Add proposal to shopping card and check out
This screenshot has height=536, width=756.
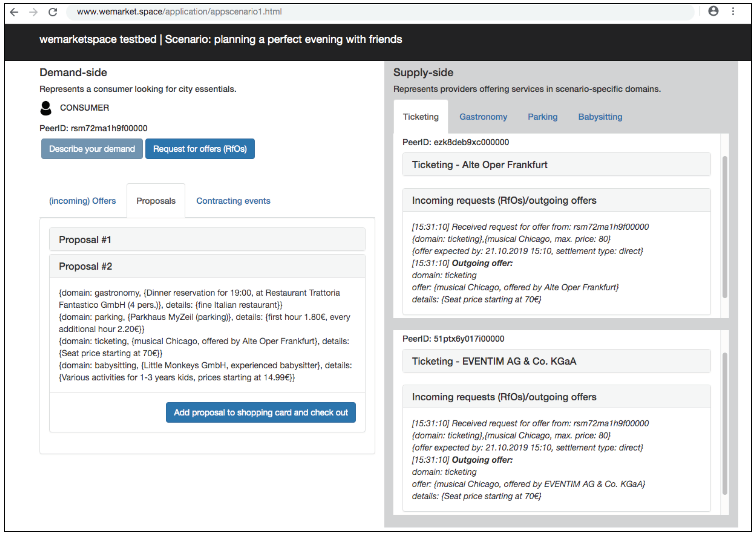[x=260, y=412]
